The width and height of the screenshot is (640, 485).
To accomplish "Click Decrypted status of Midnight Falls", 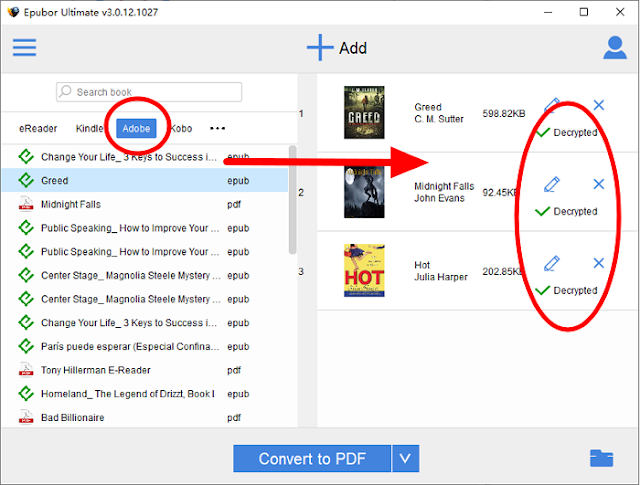I will [x=566, y=211].
